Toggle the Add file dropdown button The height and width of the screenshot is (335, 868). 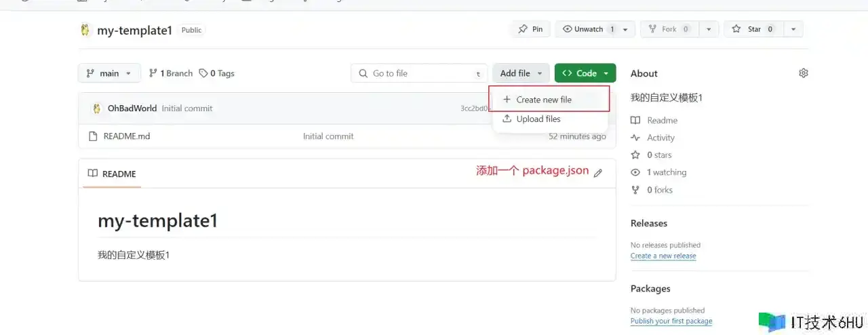point(521,73)
